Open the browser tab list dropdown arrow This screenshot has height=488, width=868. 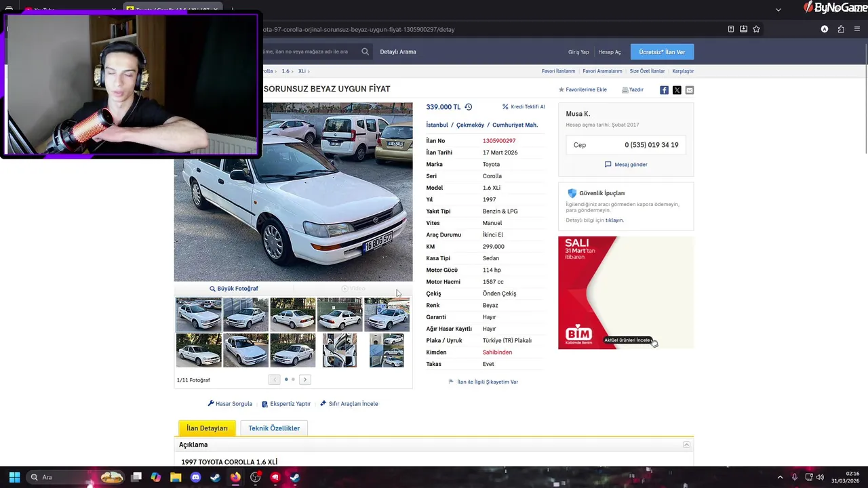[778, 9]
